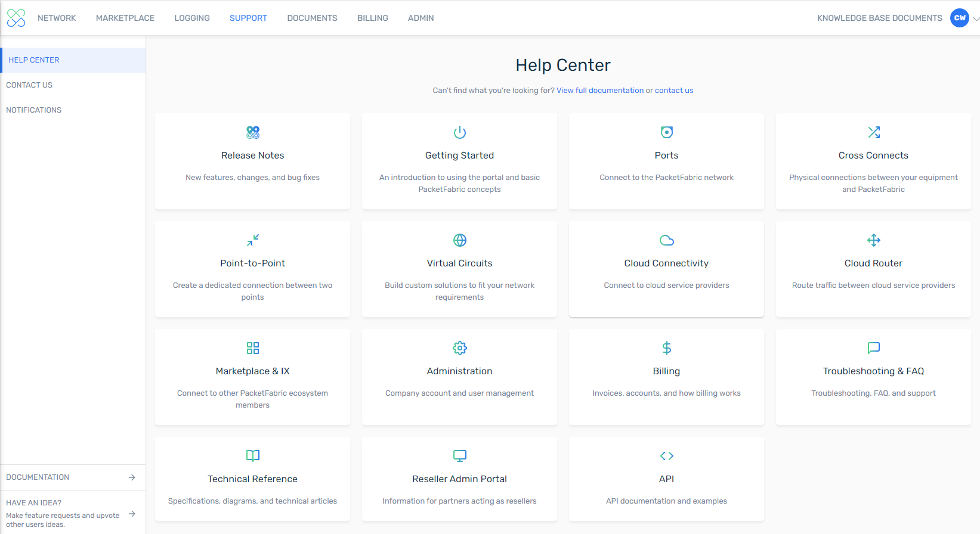The image size is (980, 534).
Task: Open the Release Notes card icon
Action: click(253, 132)
